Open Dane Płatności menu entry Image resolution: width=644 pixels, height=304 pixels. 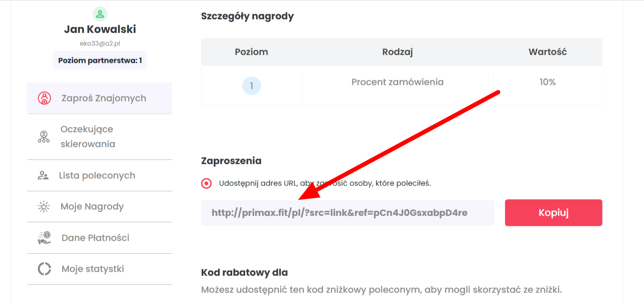point(99,238)
